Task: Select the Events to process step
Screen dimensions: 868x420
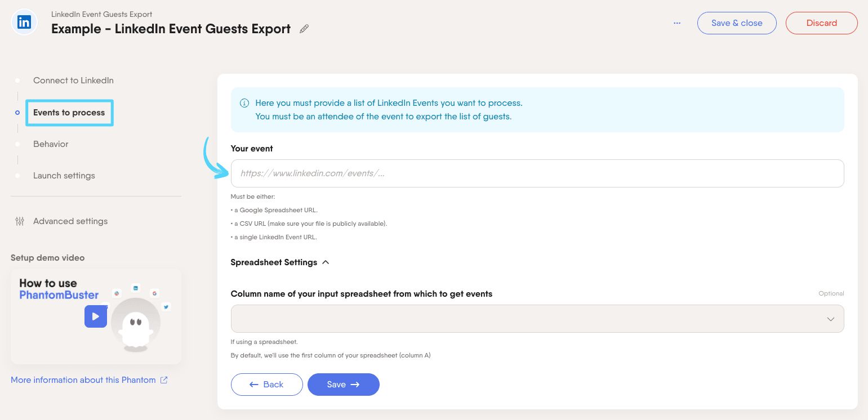Action: pos(69,113)
